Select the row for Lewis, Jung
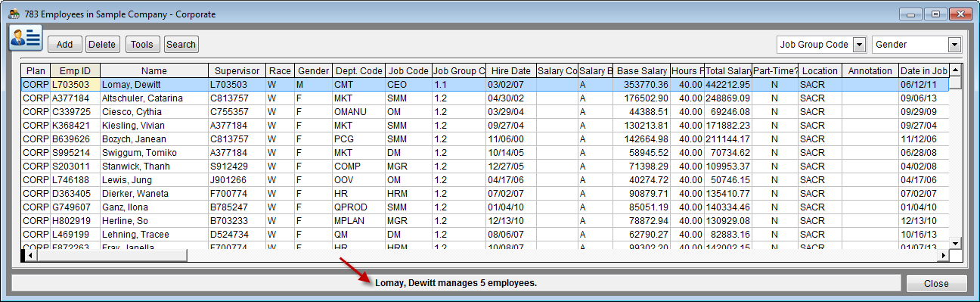Image resolution: width=980 pixels, height=302 pixels. pyautogui.click(x=485, y=180)
